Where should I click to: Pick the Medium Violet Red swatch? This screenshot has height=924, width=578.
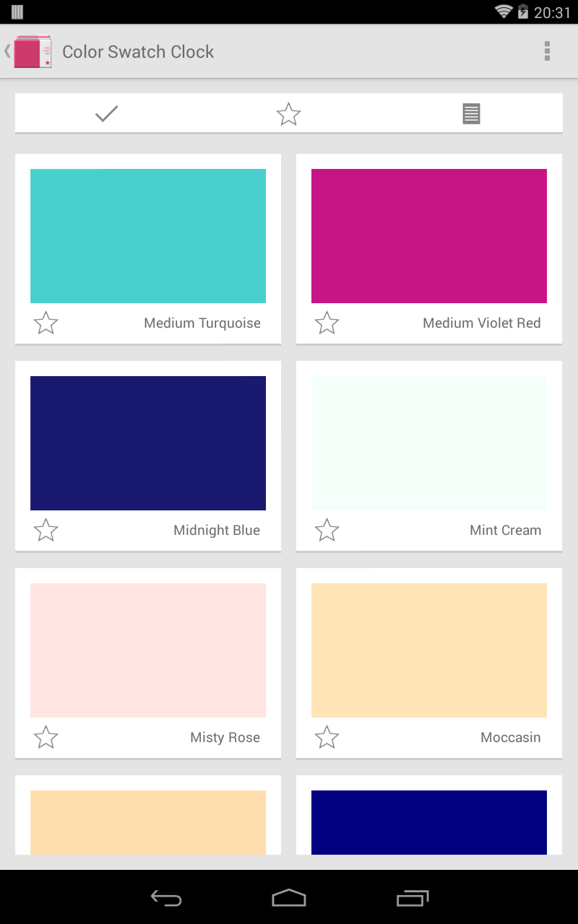click(x=429, y=236)
